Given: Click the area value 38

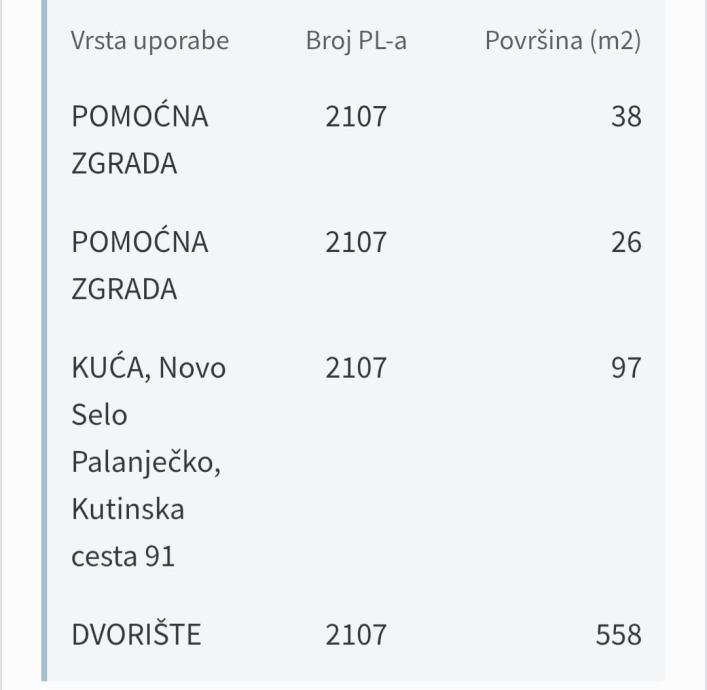Looking at the screenshot, I should point(626,117).
